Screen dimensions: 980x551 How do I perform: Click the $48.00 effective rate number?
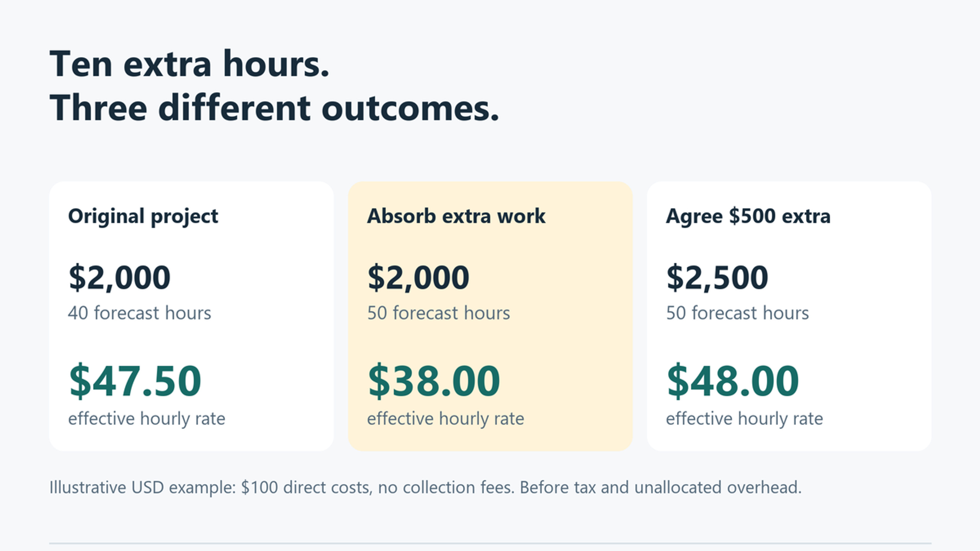(733, 381)
